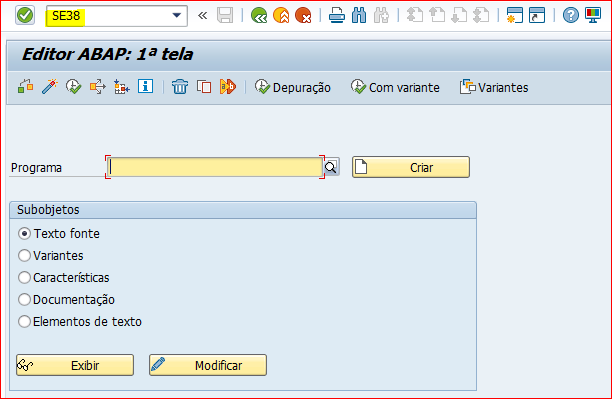Click the Depuração button
The image size is (612, 399).
pyautogui.click(x=293, y=87)
